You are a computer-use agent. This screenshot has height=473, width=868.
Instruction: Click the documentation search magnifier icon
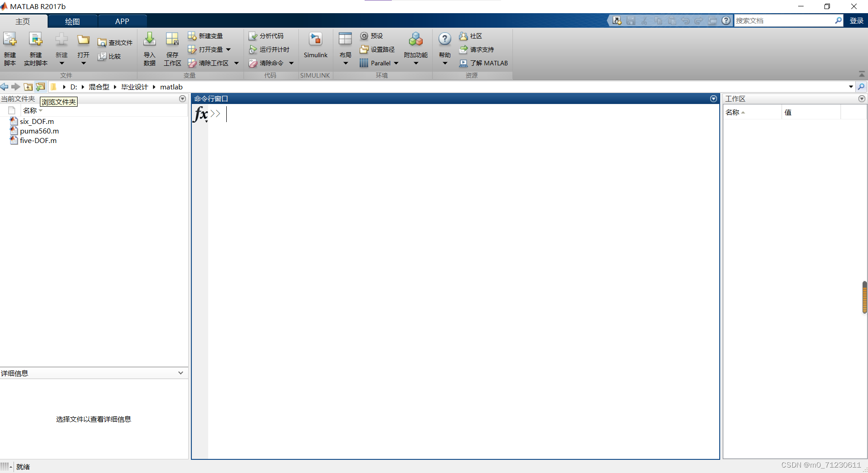coord(838,20)
